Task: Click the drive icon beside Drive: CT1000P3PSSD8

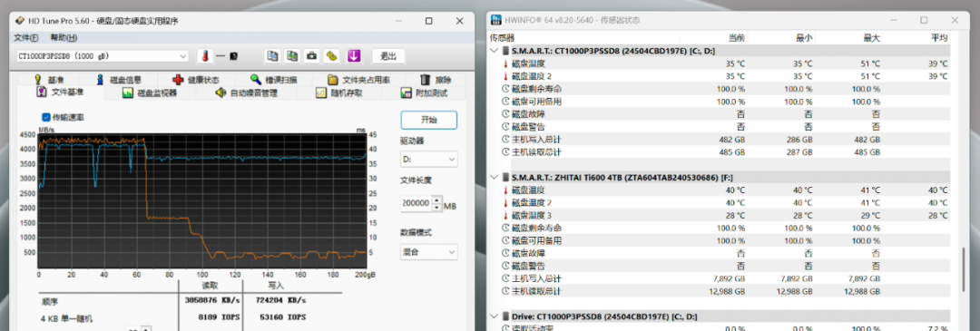Action: tap(505, 316)
